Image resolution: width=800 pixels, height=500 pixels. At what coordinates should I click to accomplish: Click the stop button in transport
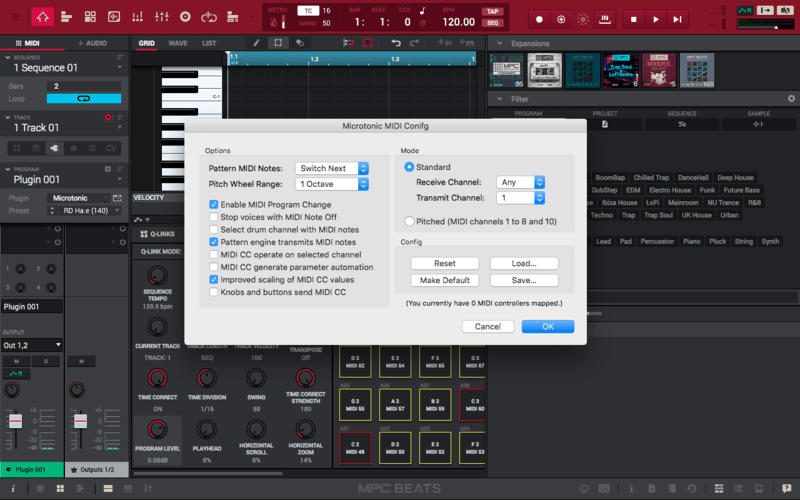[x=634, y=19]
